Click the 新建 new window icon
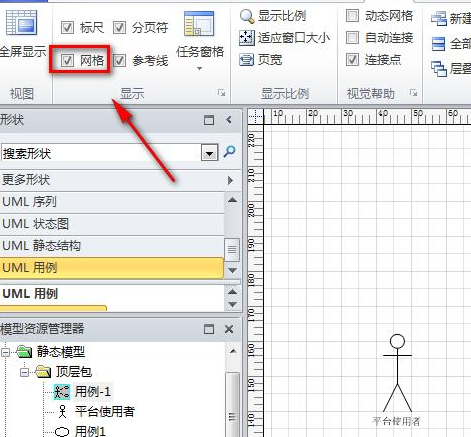 [x=439, y=19]
